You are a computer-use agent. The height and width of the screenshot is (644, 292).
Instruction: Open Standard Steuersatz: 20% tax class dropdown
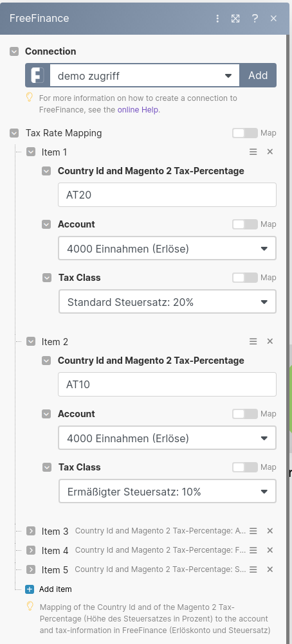coord(167,302)
